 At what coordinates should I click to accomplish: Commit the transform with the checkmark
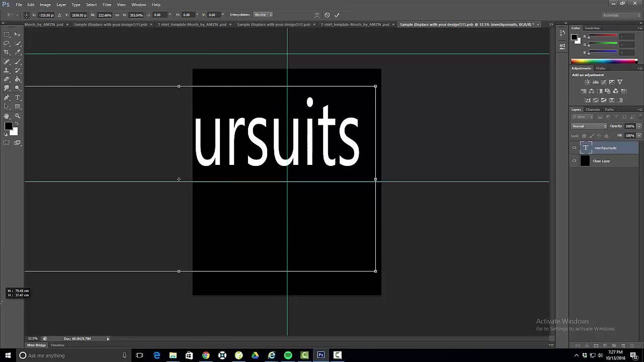click(x=337, y=15)
